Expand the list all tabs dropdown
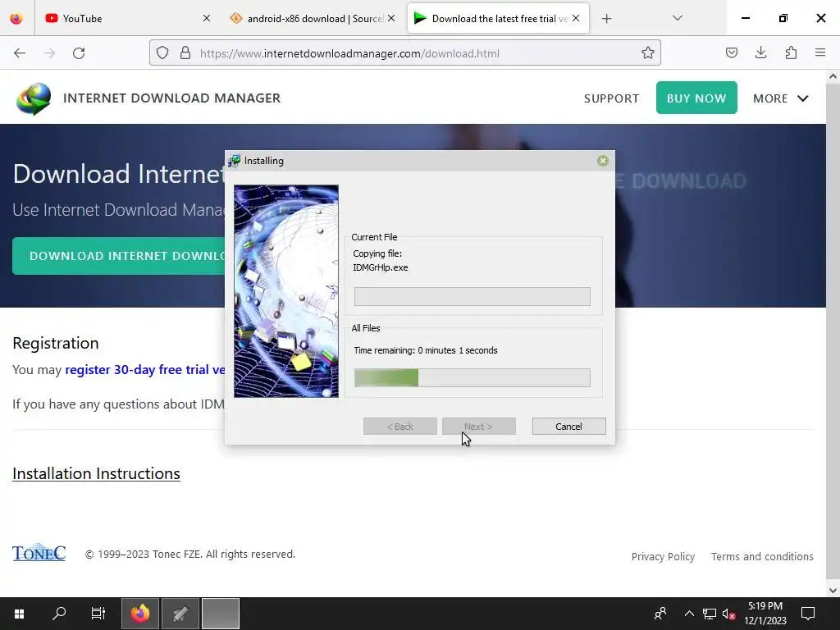This screenshot has width=840, height=630. click(x=677, y=18)
